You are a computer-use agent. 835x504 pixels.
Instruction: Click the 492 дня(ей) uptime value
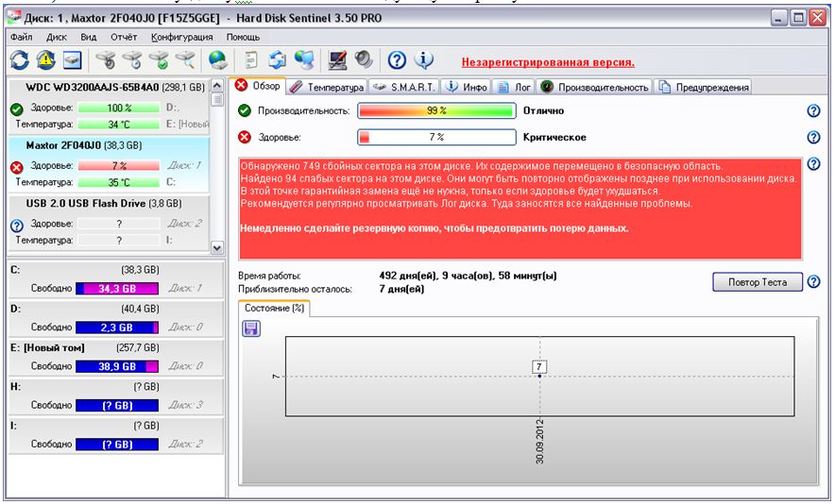coord(469,276)
